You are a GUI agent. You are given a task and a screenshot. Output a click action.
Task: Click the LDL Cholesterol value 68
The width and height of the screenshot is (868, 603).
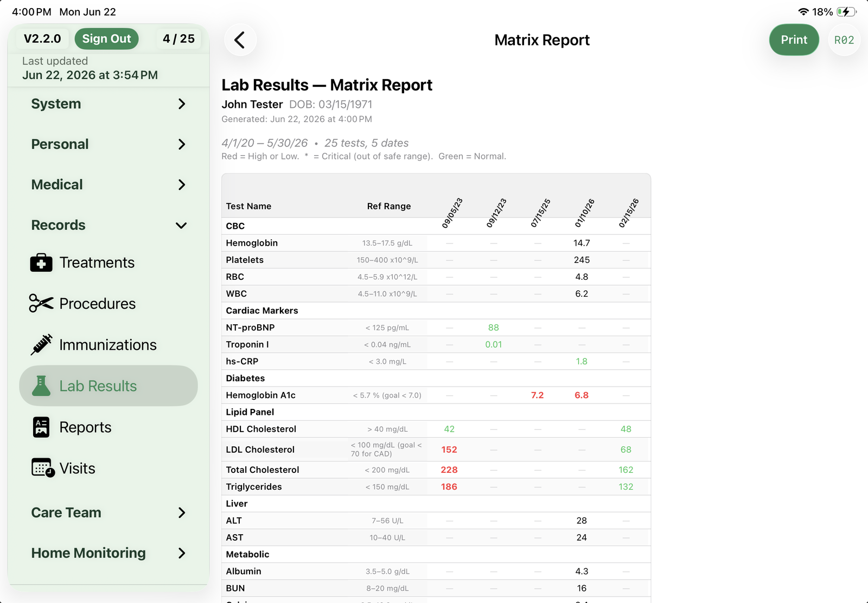(x=626, y=450)
